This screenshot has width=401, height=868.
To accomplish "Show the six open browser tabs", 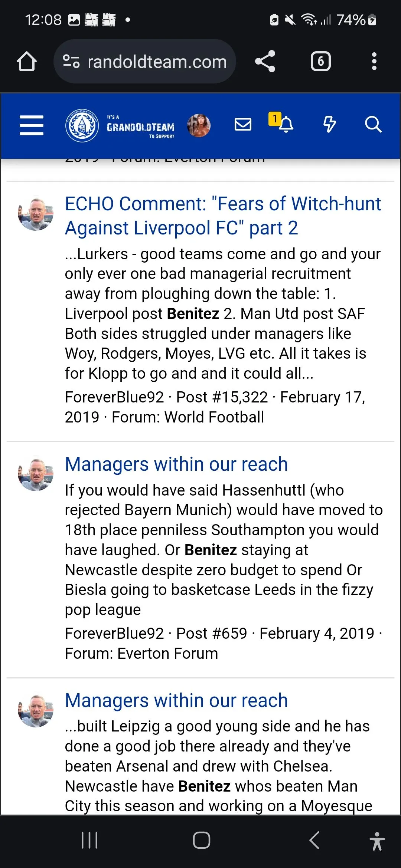I will pyautogui.click(x=320, y=61).
